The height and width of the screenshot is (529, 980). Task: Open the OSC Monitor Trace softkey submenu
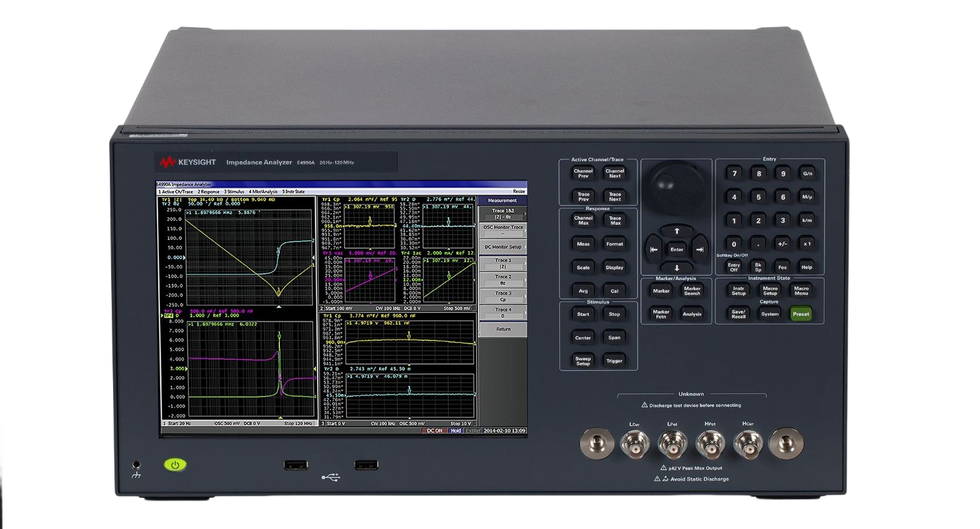point(503,230)
